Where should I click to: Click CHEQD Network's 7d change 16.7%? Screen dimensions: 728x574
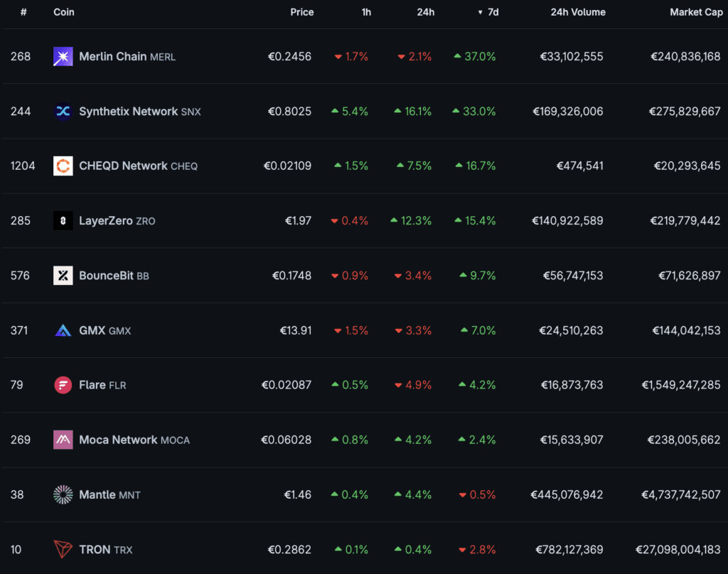pos(476,166)
